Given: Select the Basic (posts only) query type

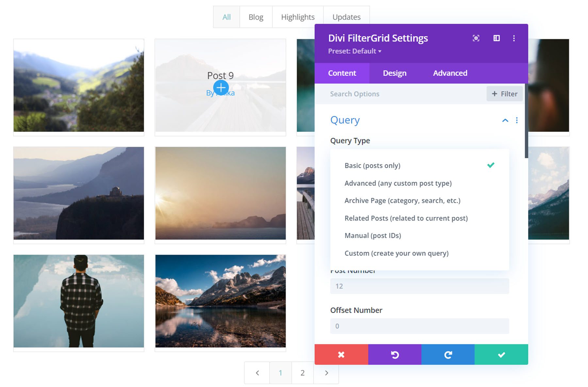Looking at the screenshot, I should tap(372, 165).
